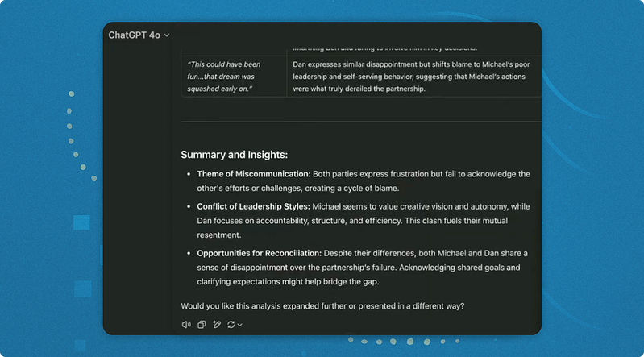Open the edit in canvas pencil icon
The image size is (644, 357).
tap(216, 325)
